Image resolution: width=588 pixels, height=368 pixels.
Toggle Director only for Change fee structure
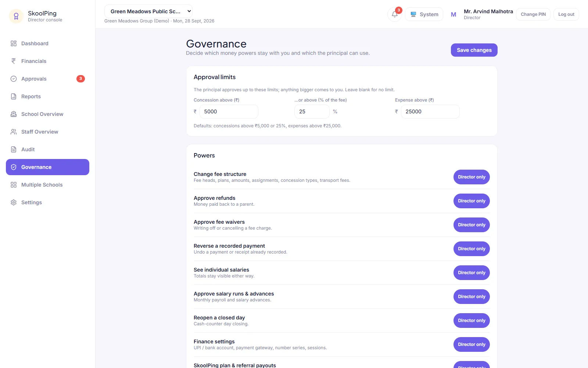point(472,177)
